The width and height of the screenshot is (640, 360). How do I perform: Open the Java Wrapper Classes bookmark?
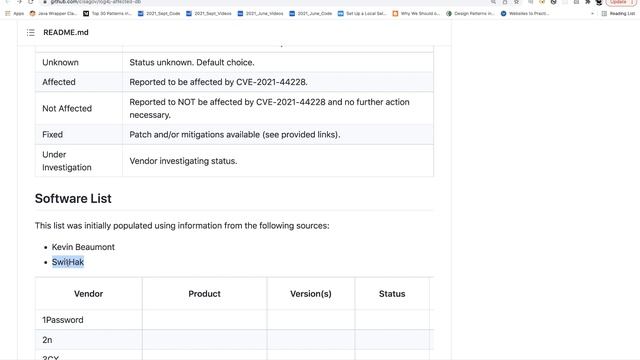(53, 13)
